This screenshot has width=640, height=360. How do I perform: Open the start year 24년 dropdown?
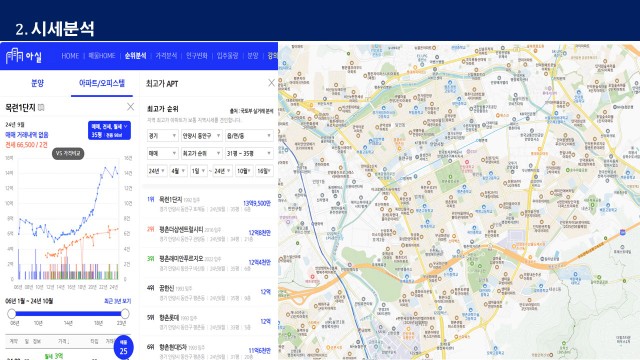[x=157, y=171]
